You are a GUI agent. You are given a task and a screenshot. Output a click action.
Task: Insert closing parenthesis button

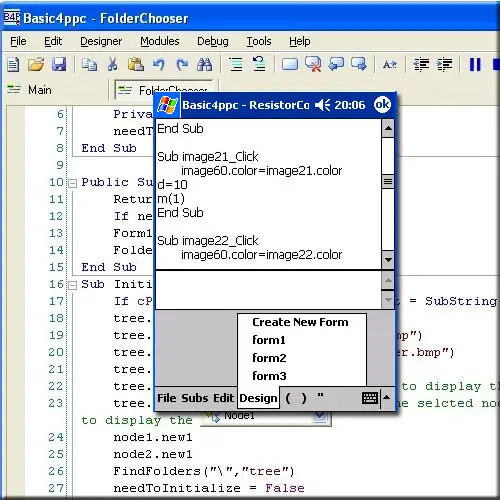pos(304,398)
